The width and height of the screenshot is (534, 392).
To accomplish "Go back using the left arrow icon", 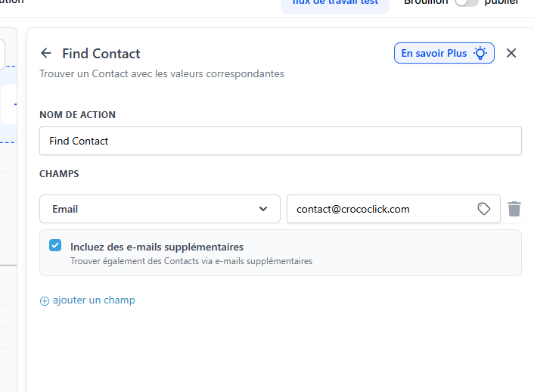I will [x=46, y=53].
